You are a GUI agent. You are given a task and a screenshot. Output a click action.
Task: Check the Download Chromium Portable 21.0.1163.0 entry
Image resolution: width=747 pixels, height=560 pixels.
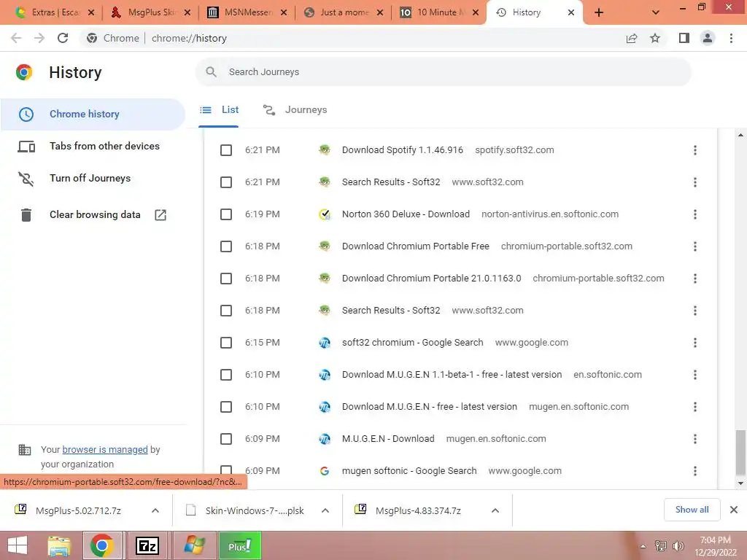[226, 279]
